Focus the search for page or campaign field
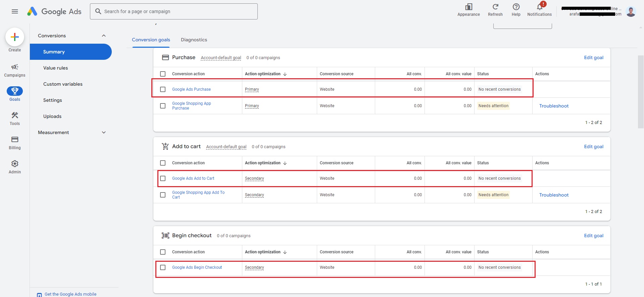Image resolution: width=644 pixels, height=297 pixels. pyautogui.click(x=174, y=11)
